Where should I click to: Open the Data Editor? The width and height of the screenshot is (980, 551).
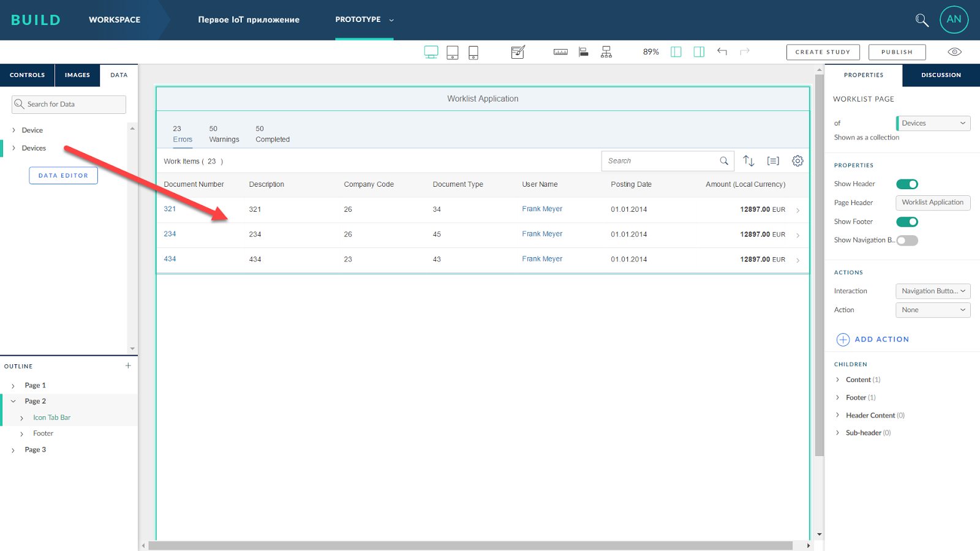tap(63, 175)
